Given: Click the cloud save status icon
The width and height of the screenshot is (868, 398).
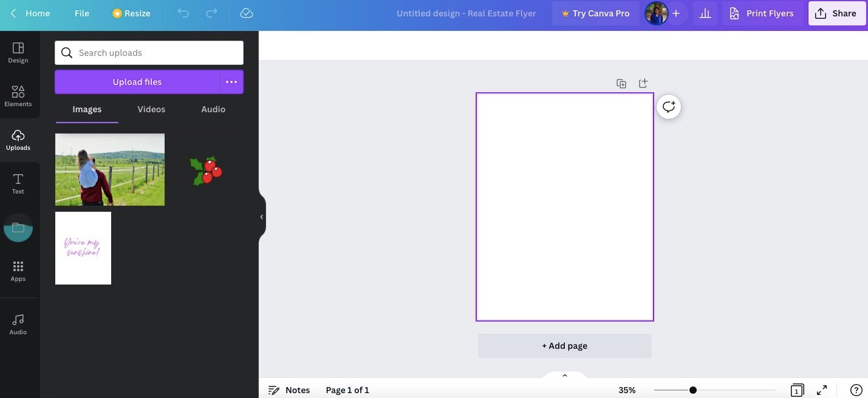Looking at the screenshot, I should click(x=246, y=13).
